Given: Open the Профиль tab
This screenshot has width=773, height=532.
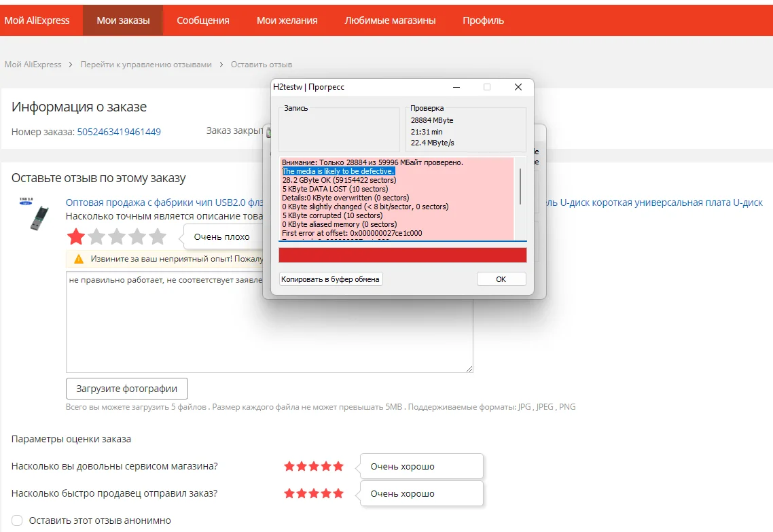Looking at the screenshot, I should point(483,20).
